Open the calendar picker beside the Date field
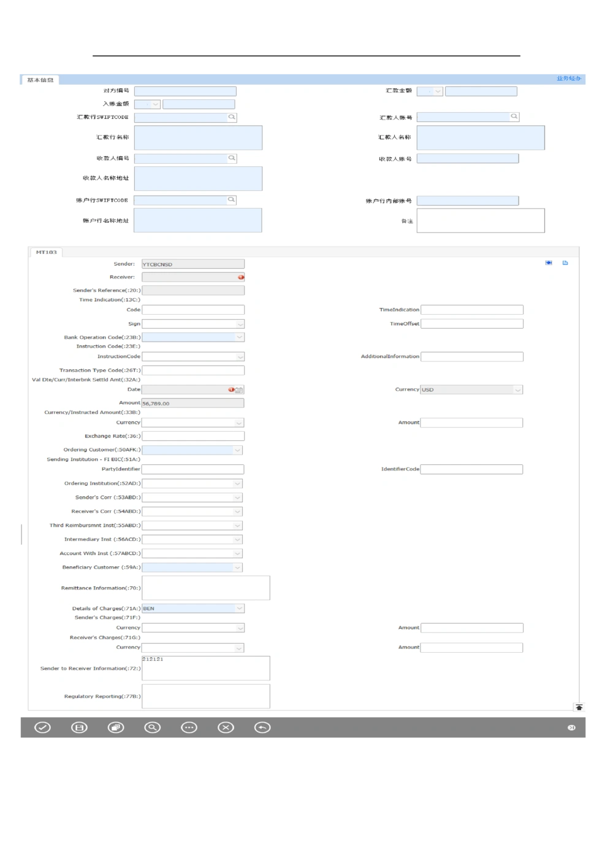 (239, 390)
